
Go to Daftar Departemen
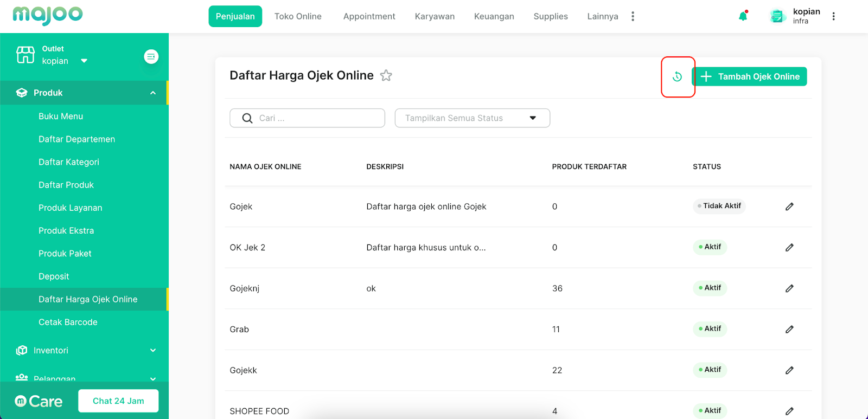[76, 139]
